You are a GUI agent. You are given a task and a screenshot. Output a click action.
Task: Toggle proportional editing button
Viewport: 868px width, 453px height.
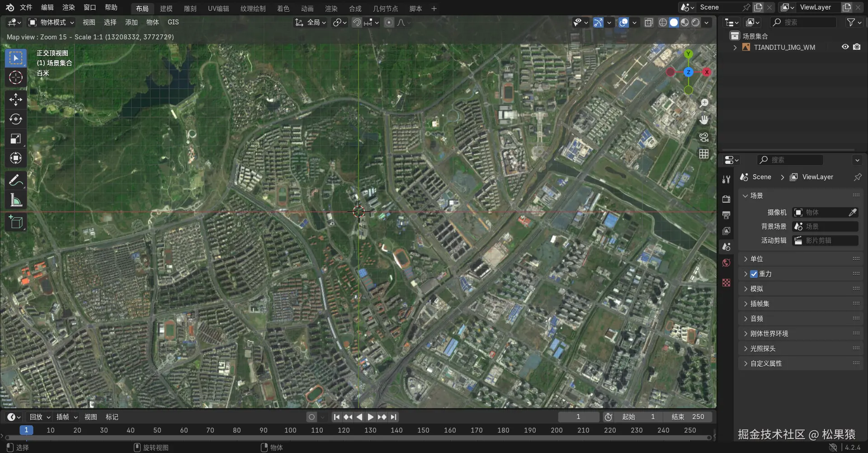(x=389, y=22)
